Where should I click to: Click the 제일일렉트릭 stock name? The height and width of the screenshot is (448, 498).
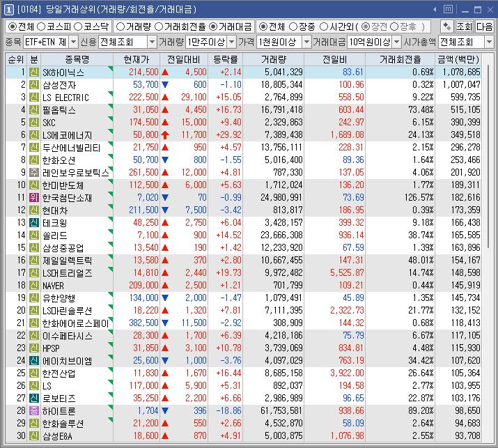pos(68,261)
